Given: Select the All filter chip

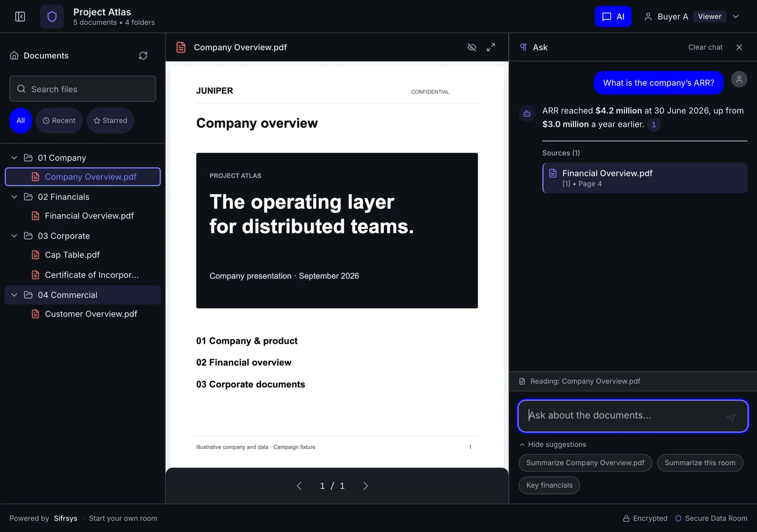Looking at the screenshot, I should tap(21, 121).
